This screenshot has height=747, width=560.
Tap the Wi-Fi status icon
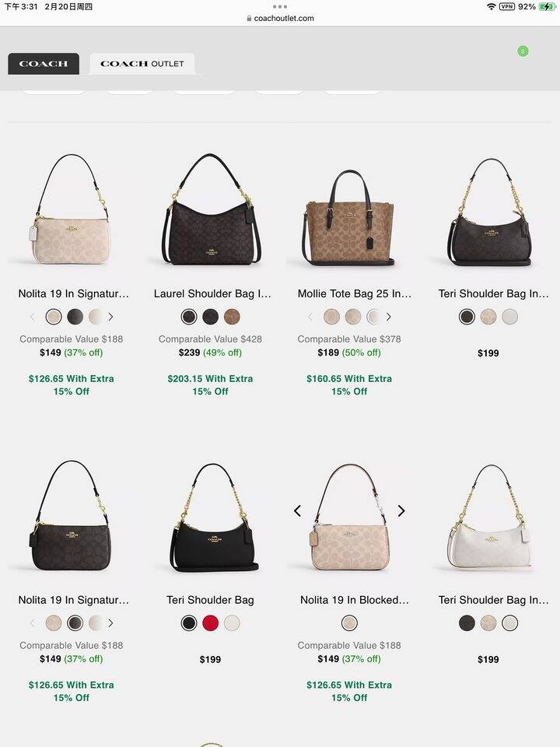492,7
